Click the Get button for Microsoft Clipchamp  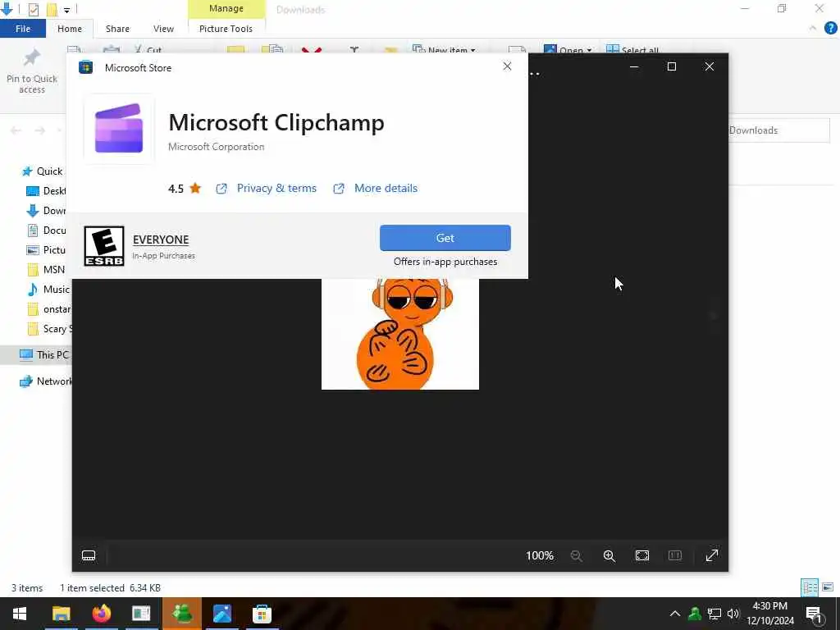(445, 238)
